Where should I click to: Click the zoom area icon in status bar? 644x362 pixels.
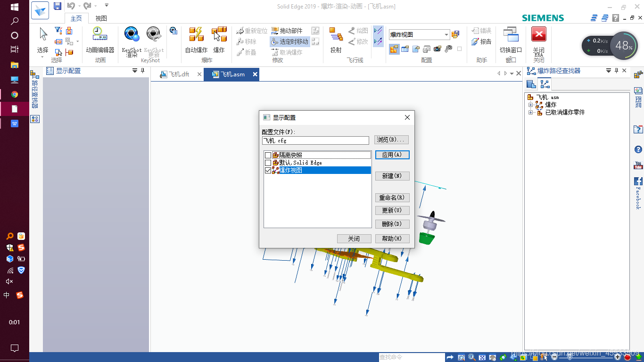pos(462,357)
